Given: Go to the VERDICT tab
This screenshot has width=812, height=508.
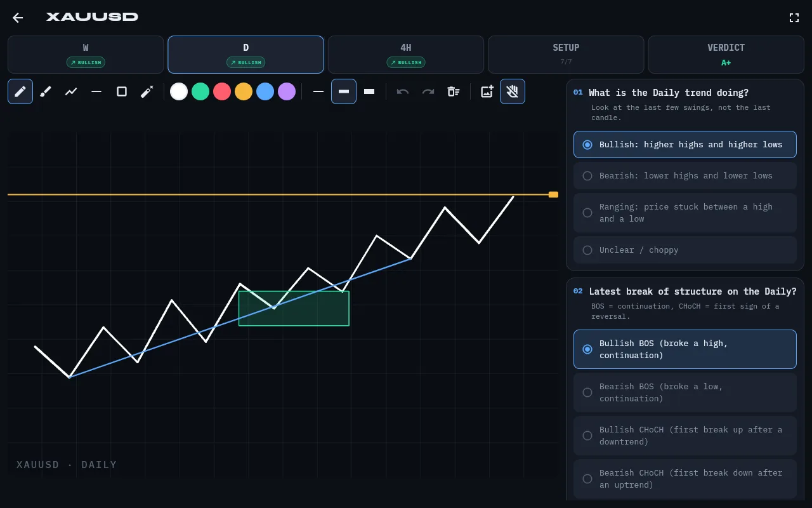Looking at the screenshot, I should click(726, 55).
